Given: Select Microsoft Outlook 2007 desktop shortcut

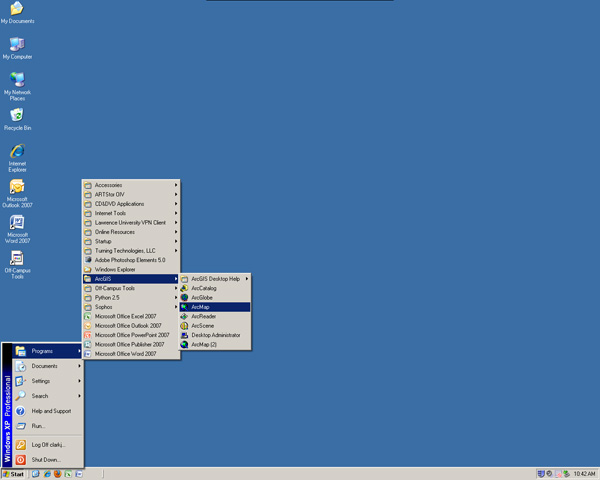Looking at the screenshot, I should 17,193.
